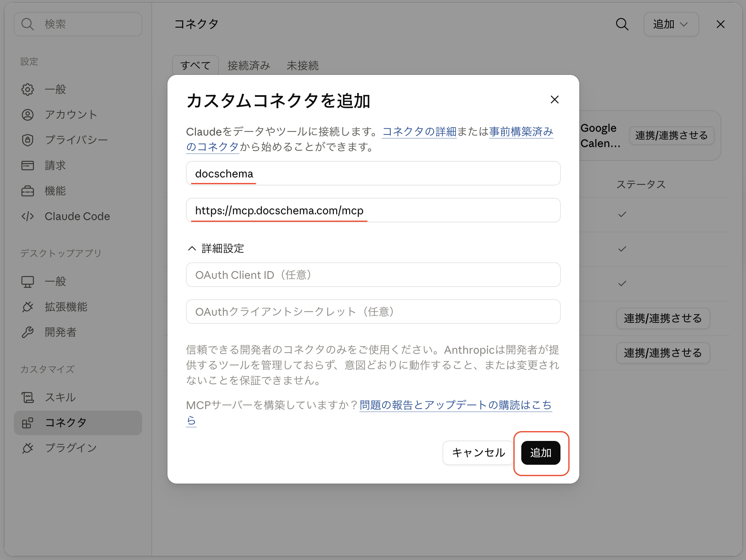This screenshot has height=560, width=746.
Task: Focus the connector name field containing docschema
Action: (x=373, y=174)
